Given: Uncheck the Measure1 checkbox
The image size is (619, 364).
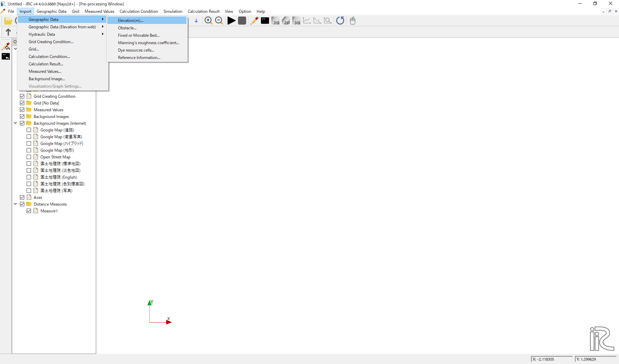Looking at the screenshot, I should tap(29, 211).
